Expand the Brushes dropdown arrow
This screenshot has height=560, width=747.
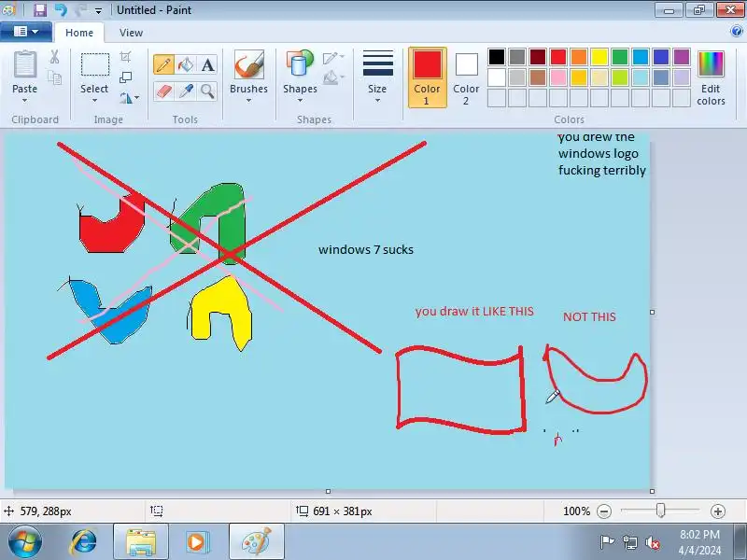pyautogui.click(x=248, y=101)
